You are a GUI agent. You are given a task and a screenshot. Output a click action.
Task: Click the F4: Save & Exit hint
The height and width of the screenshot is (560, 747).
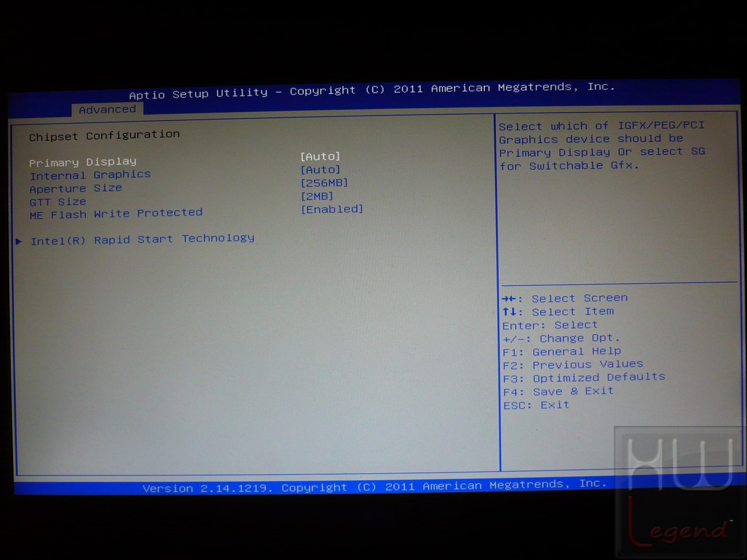559,391
